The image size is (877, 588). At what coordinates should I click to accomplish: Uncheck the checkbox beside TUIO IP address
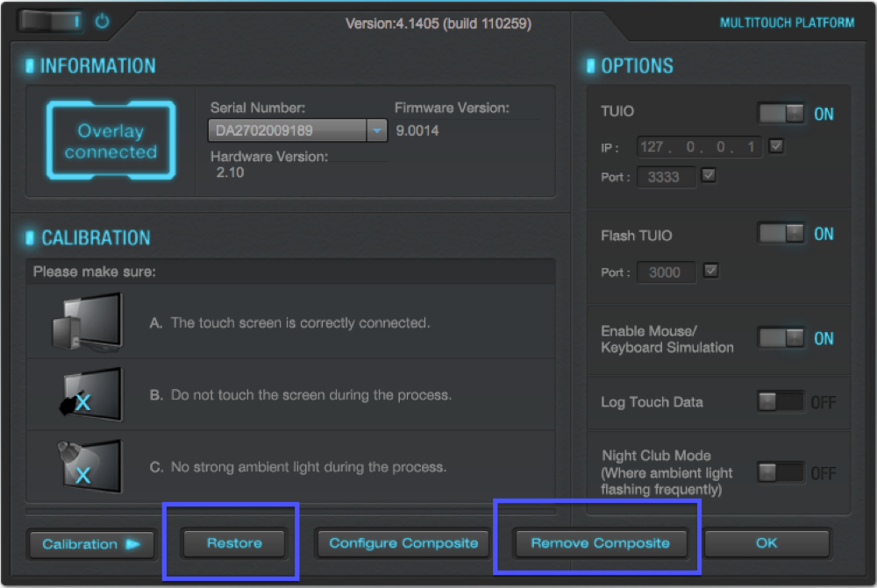coord(776,146)
